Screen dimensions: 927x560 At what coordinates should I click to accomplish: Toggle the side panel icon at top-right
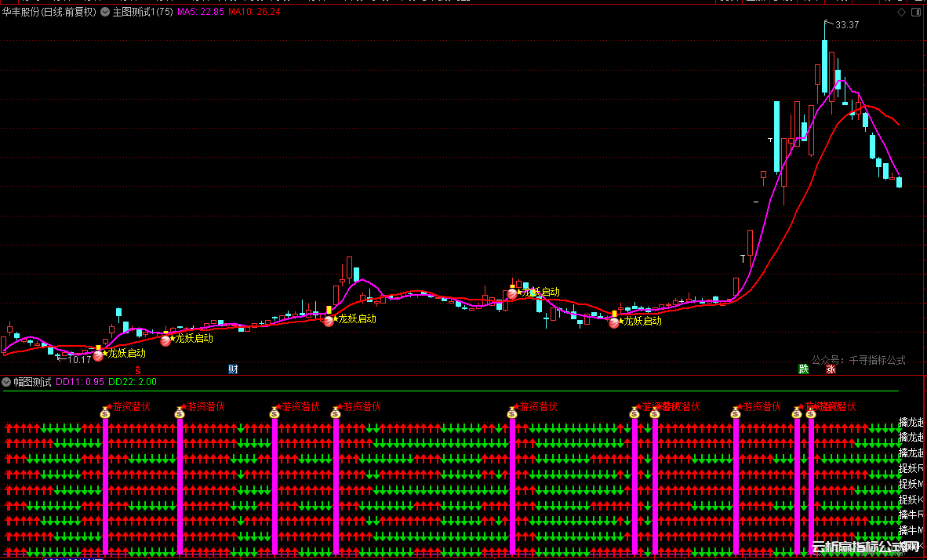point(916,13)
